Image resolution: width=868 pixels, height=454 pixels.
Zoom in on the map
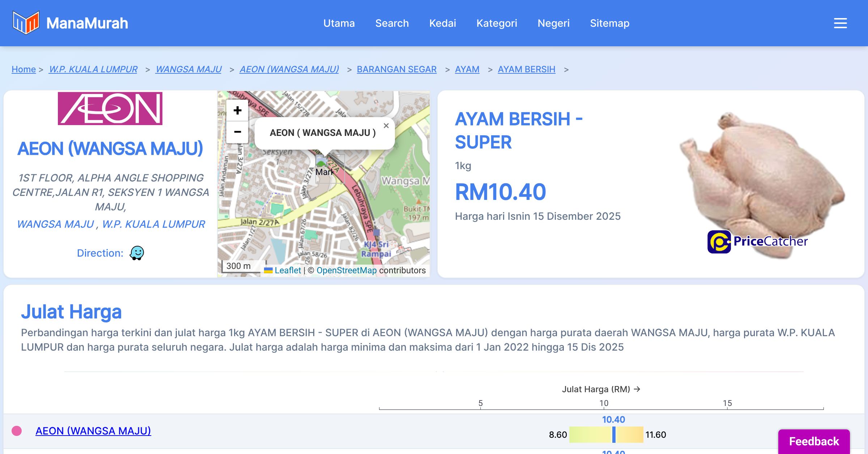tap(237, 111)
